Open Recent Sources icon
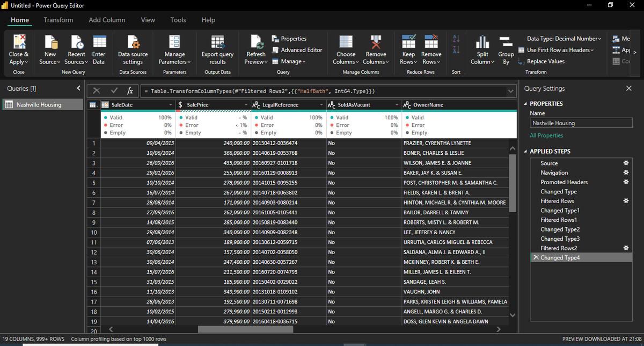The width and height of the screenshot is (644, 346). [x=77, y=42]
